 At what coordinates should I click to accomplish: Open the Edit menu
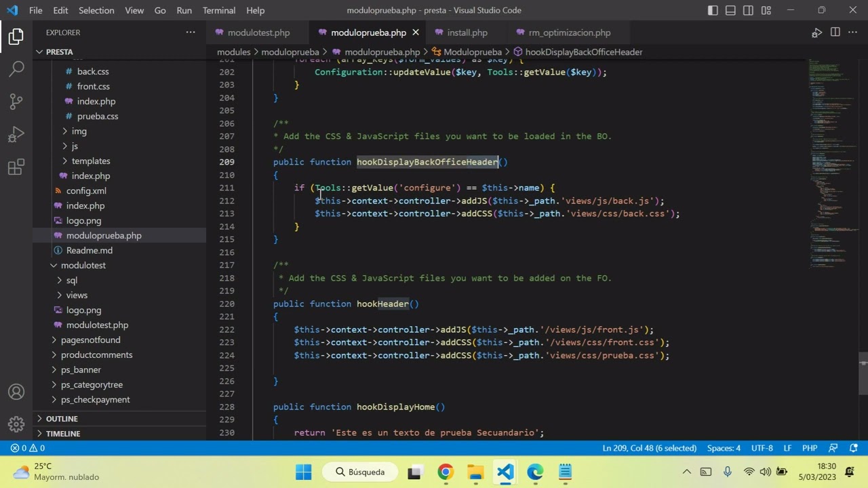[60, 10]
